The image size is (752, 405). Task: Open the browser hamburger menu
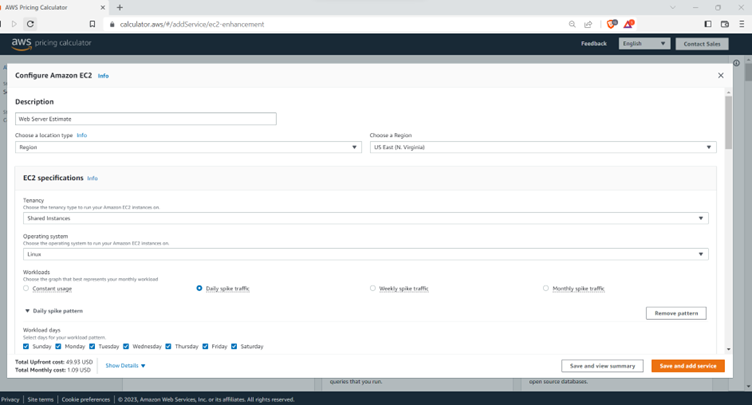pyautogui.click(x=741, y=24)
